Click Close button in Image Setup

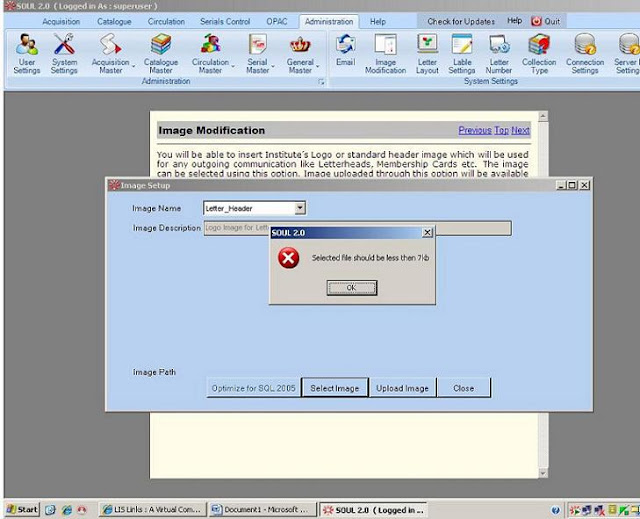coord(464,388)
